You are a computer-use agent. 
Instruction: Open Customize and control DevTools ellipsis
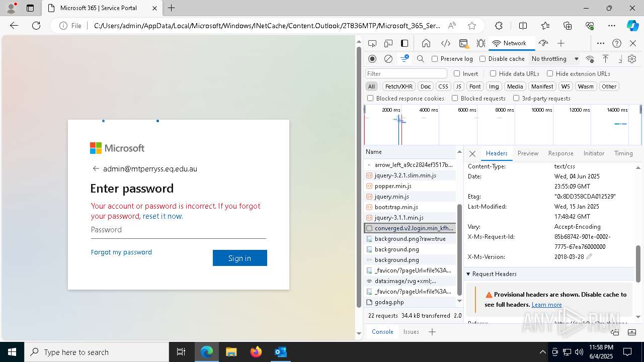pyautogui.click(x=601, y=43)
